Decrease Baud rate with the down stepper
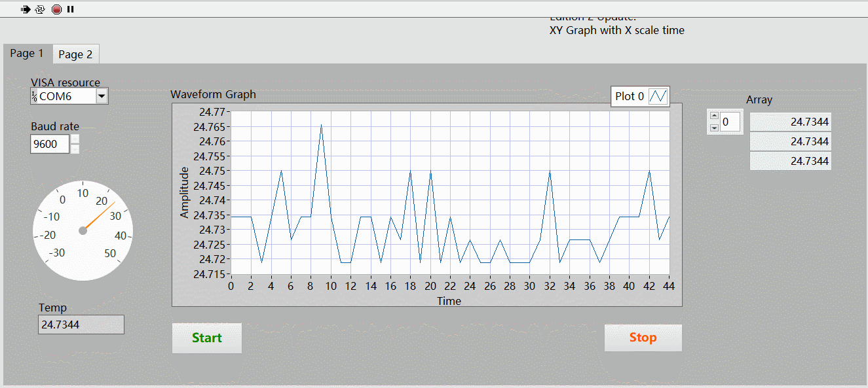This screenshot has width=868, height=388. pos(75,149)
